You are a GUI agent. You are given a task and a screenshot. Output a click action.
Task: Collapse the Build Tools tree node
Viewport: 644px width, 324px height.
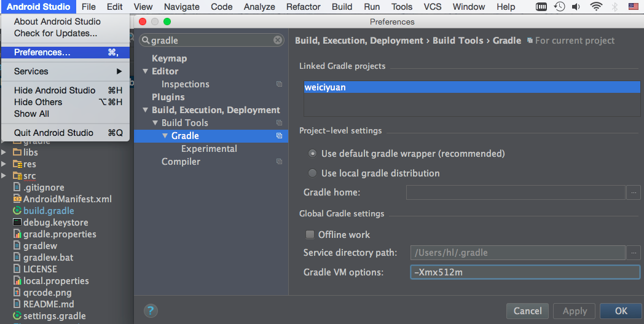tap(155, 122)
